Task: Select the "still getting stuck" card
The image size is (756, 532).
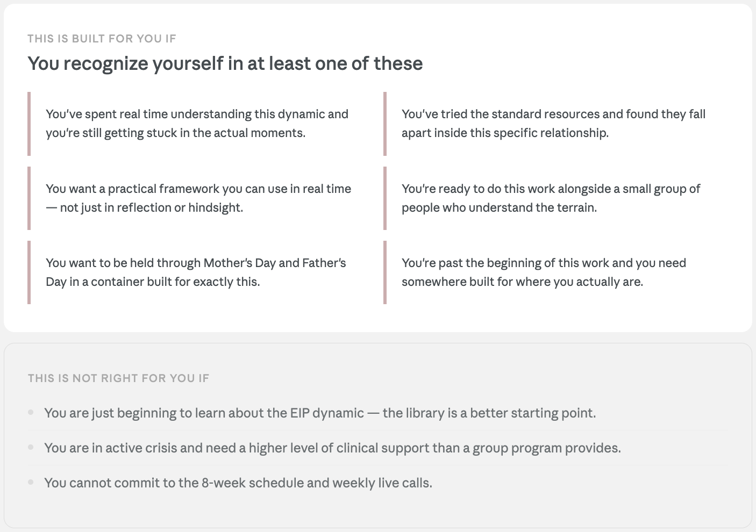Action: pos(197,124)
